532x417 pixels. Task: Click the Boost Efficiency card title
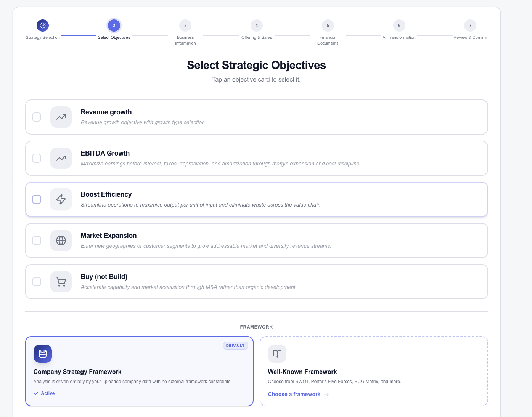pyautogui.click(x=106, y=194)
